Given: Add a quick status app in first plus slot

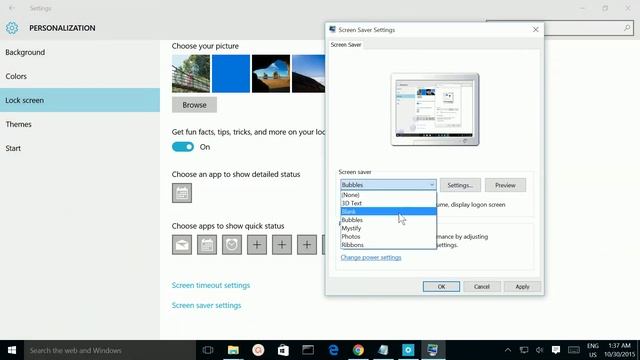Looking at the screenshot, I should click(x=257, y=245).
